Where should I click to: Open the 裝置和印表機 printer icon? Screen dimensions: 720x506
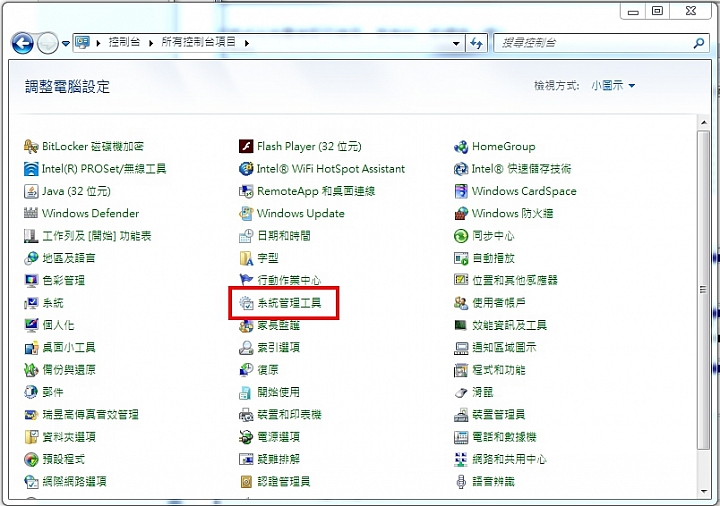coord(246,415)
